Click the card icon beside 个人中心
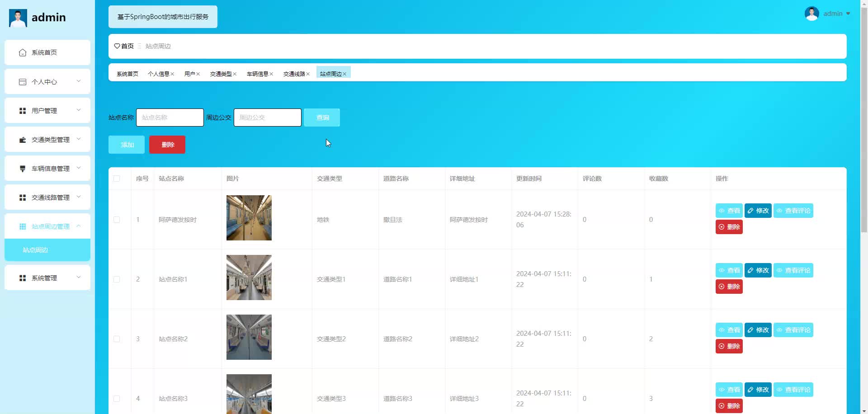The height and width of the screenshot is (414, 868). [23, 82]
